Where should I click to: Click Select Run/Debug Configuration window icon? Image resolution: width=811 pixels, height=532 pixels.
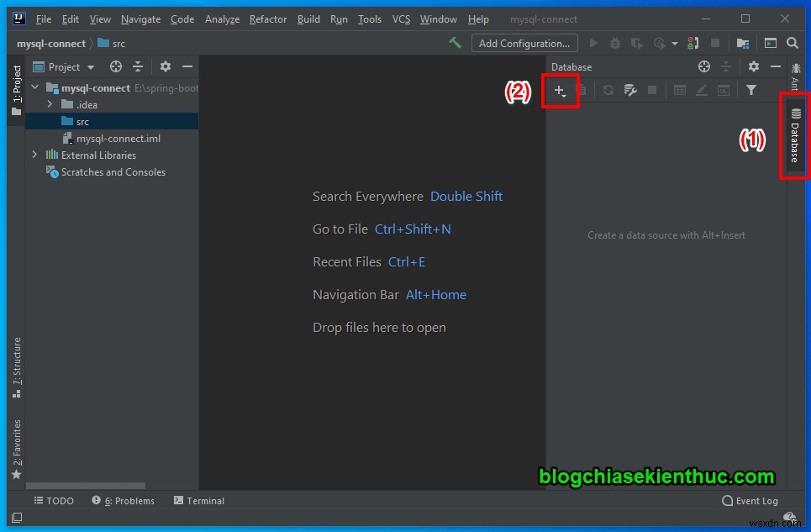[x=771, y=44]
